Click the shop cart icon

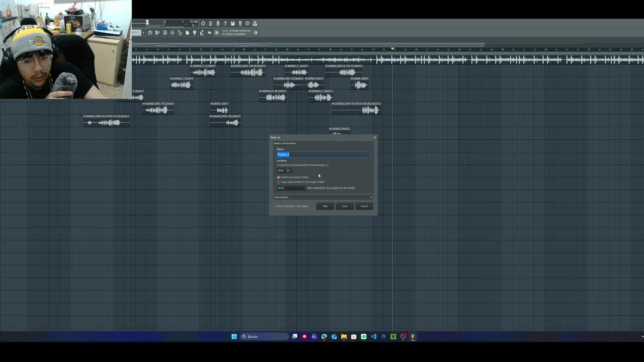point(217,33)
